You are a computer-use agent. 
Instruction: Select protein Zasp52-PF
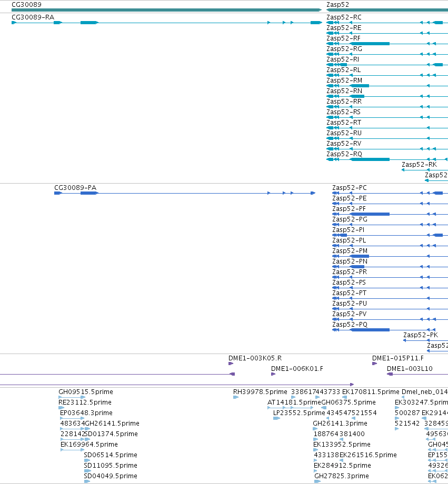[349, 209]
